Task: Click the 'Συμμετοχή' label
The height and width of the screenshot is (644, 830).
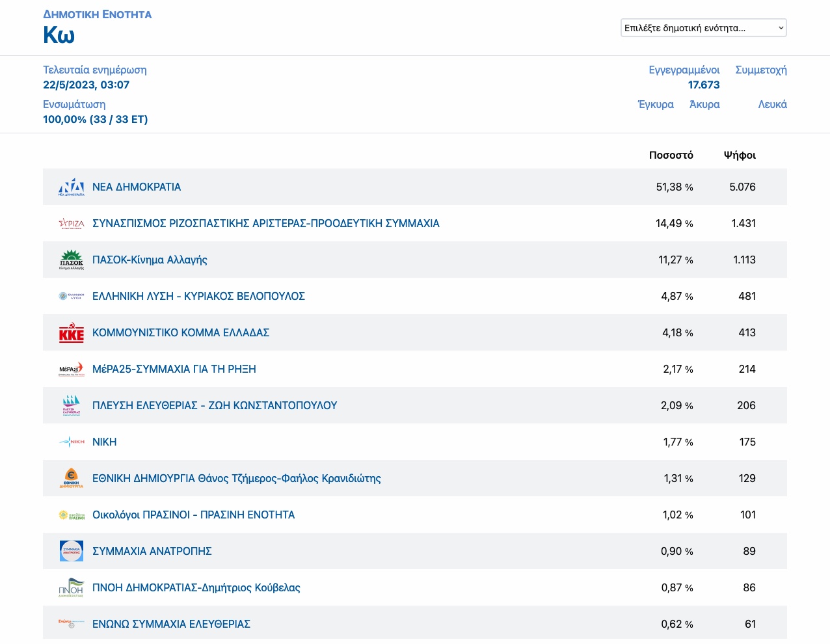Action: 761,70
